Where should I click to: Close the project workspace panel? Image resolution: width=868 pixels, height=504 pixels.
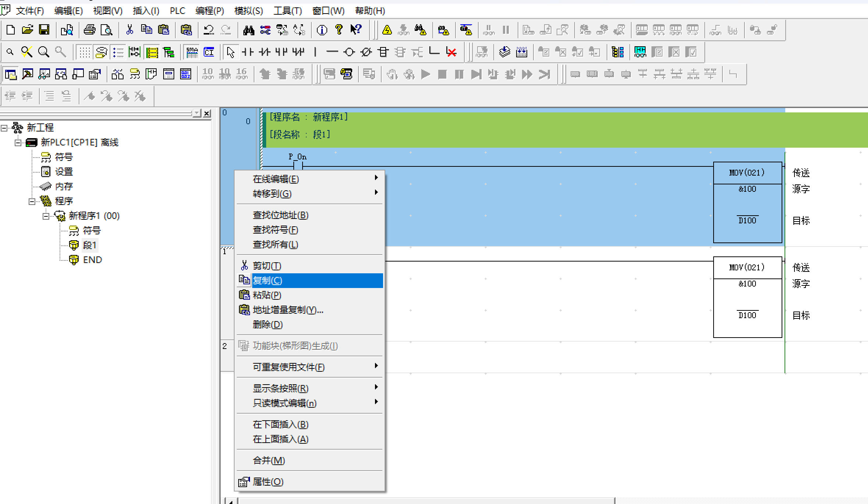(x=207, y=113)
